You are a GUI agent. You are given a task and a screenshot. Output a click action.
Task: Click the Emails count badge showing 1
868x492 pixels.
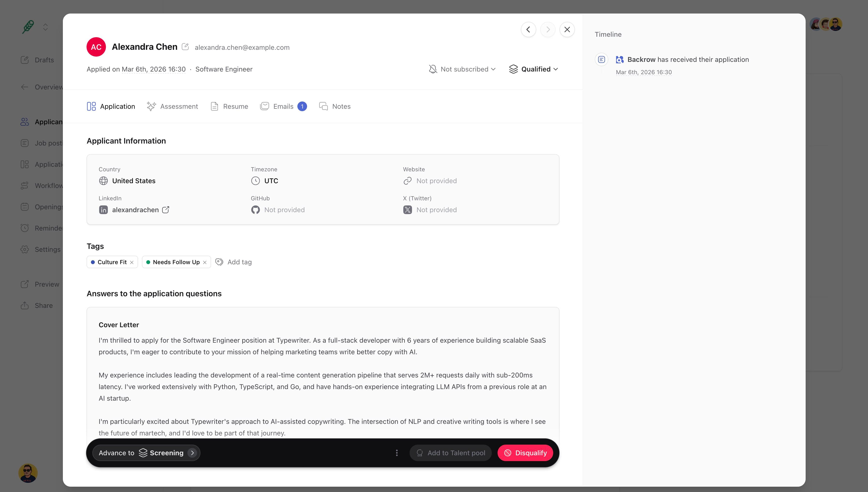click(302, 106)
